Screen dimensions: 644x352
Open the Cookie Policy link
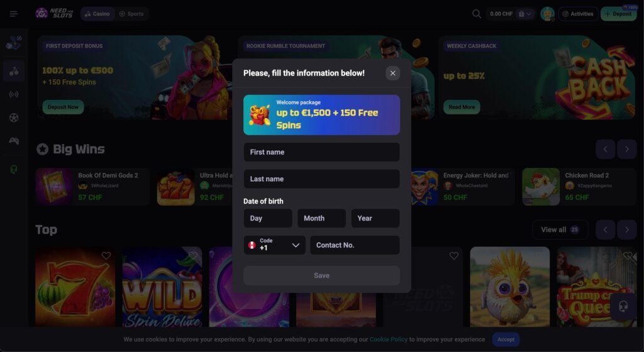[388, 339]
